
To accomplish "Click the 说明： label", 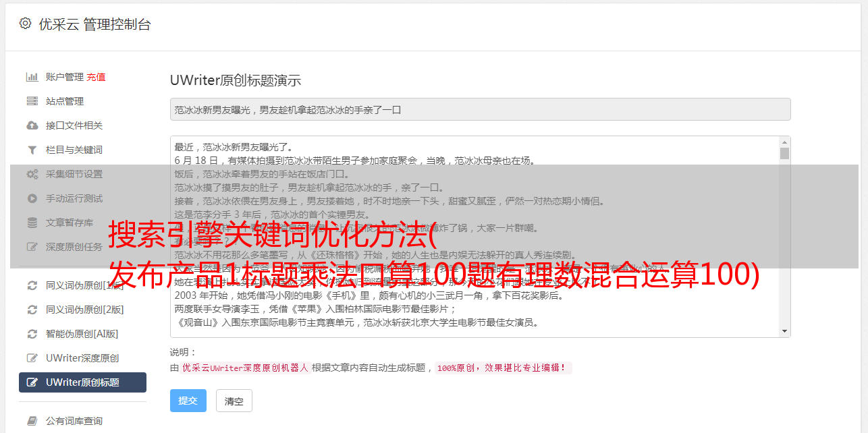I will [x=183, y=352].
